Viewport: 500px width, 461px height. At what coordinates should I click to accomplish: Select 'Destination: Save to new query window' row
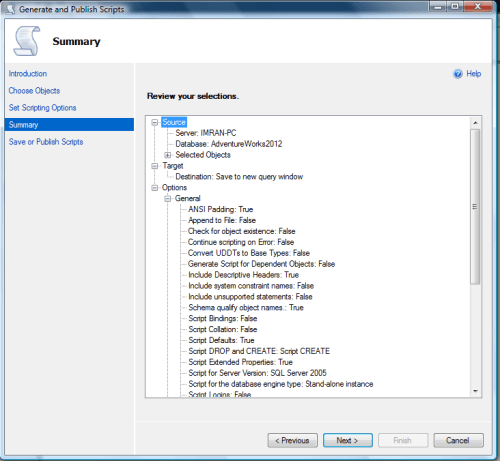pos(239,177)
